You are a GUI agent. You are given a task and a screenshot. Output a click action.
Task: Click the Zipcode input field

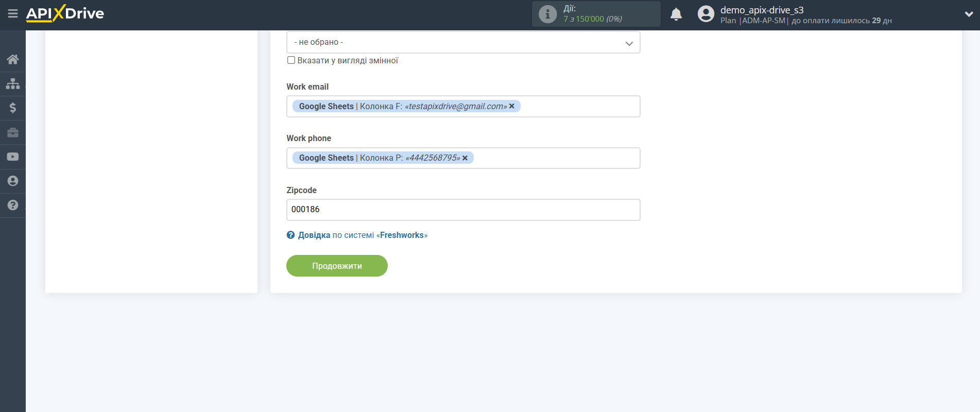coord(463,210)
